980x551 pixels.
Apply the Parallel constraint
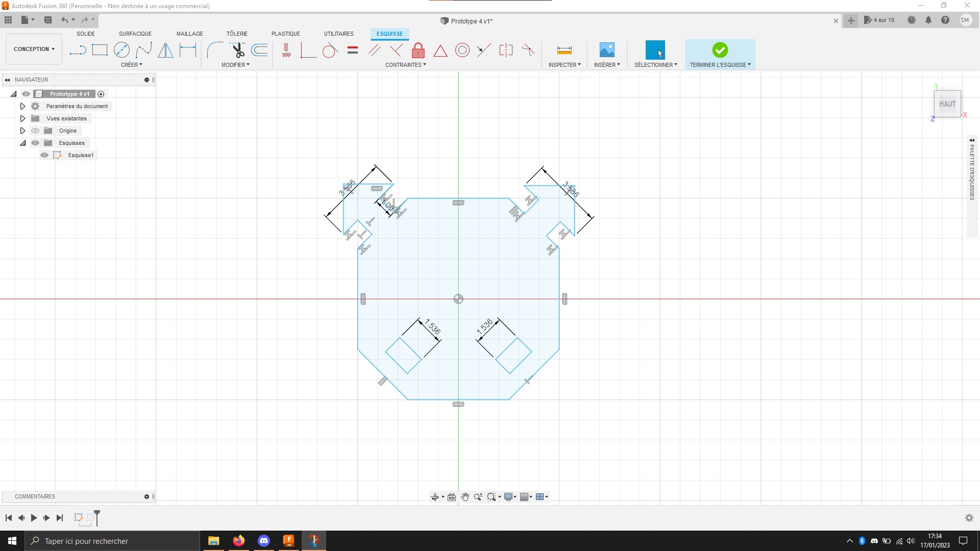pyautogui.click(x=375, y=50)
